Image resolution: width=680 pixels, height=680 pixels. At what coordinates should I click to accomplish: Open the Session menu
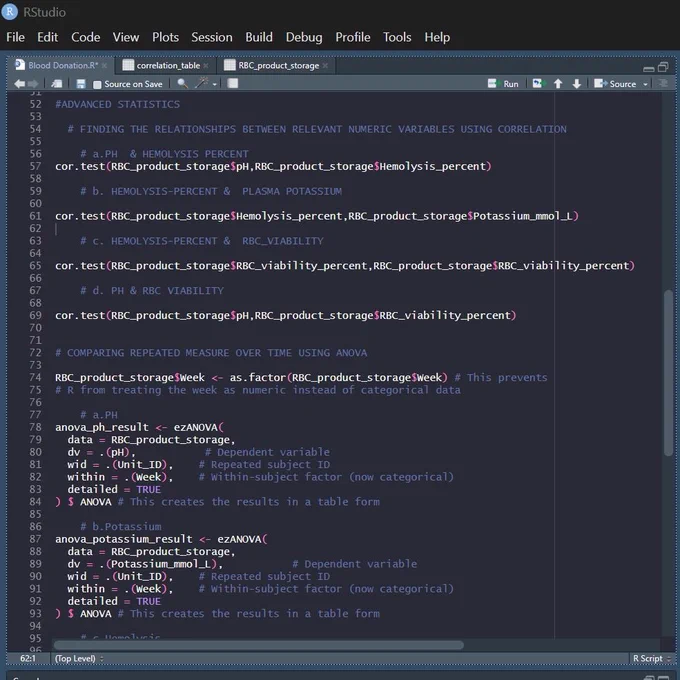212,37
